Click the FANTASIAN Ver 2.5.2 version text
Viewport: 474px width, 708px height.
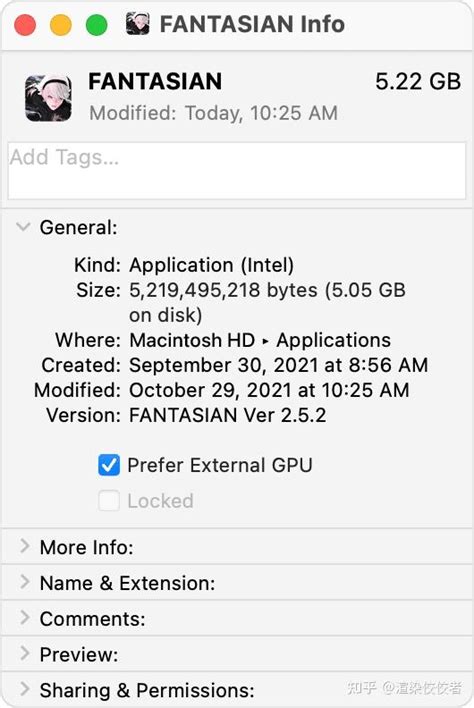click(x=228, y=415)
